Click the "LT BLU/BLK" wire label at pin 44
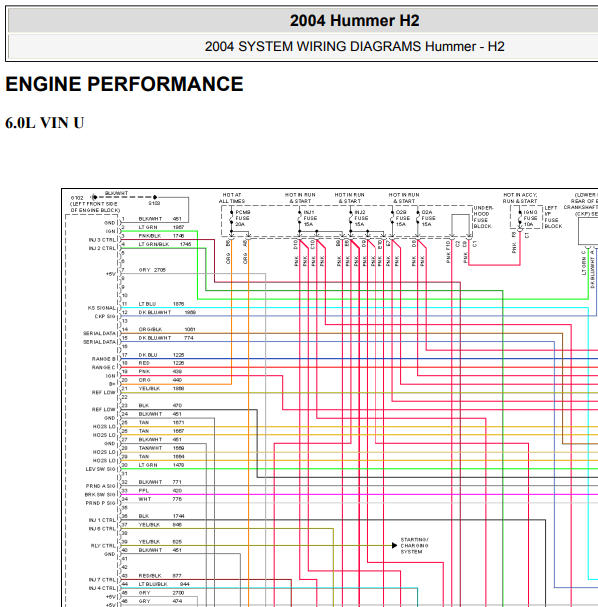Screen dimensions: 598x607 [153, 584]
